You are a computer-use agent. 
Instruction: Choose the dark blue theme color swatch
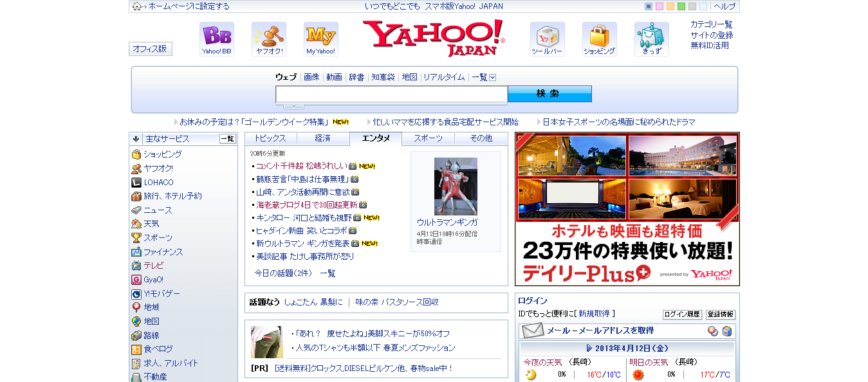pyautogui.click(x=649, y=6)
